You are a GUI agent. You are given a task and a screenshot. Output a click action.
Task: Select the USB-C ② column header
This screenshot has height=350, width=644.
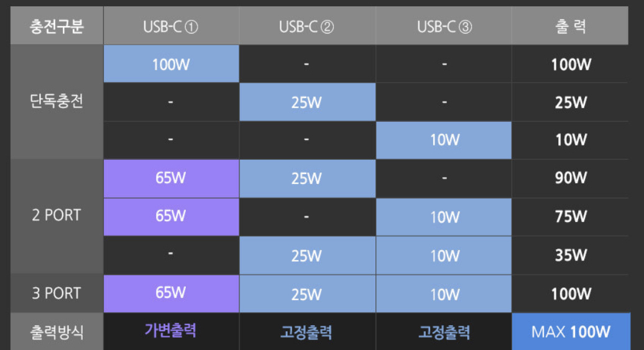pyautogui.click(x=307, y=27)
